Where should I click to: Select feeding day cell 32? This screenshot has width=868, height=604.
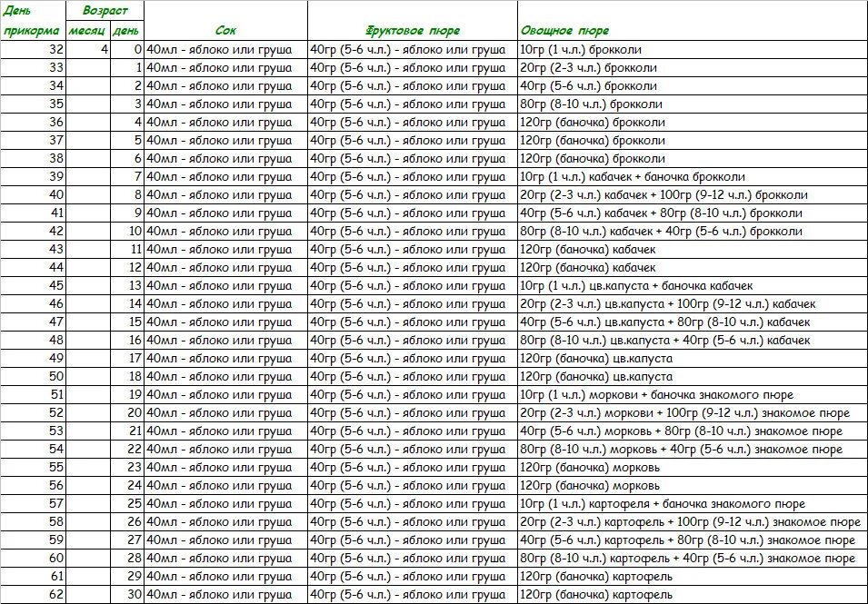34,50
